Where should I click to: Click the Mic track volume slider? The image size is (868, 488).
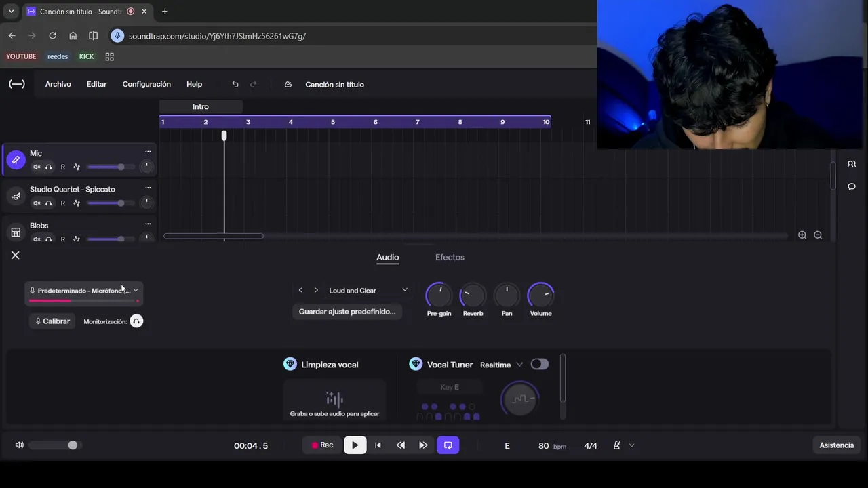(111, 167)
